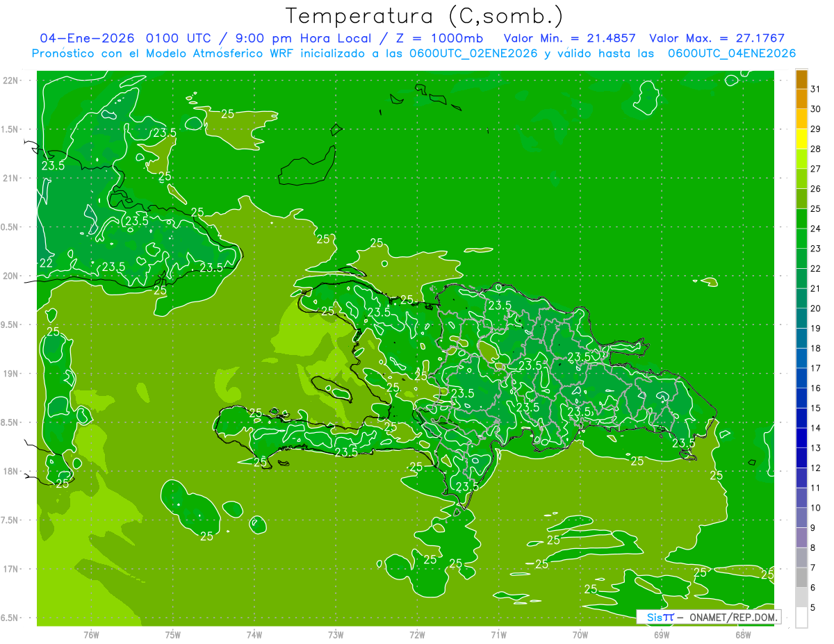The height and width of the screenshot is (644, 834).
Task: Click the '68W' longitude axis label
Action: tap(743, 634)
